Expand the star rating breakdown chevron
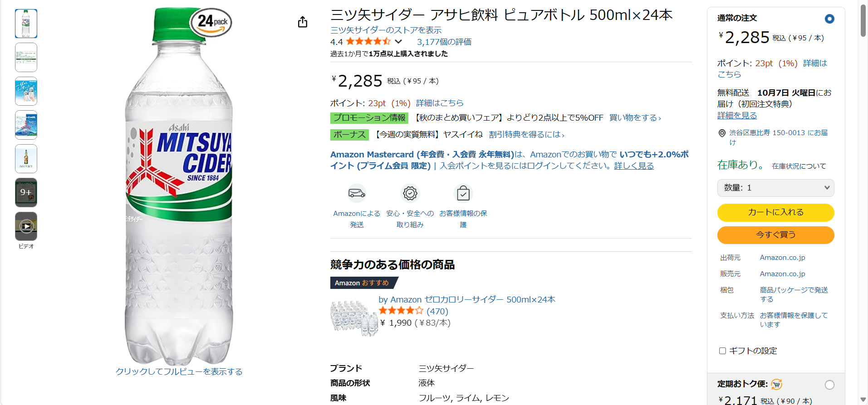The height and width of the screenshot is (405, 868). coord(398,42)
